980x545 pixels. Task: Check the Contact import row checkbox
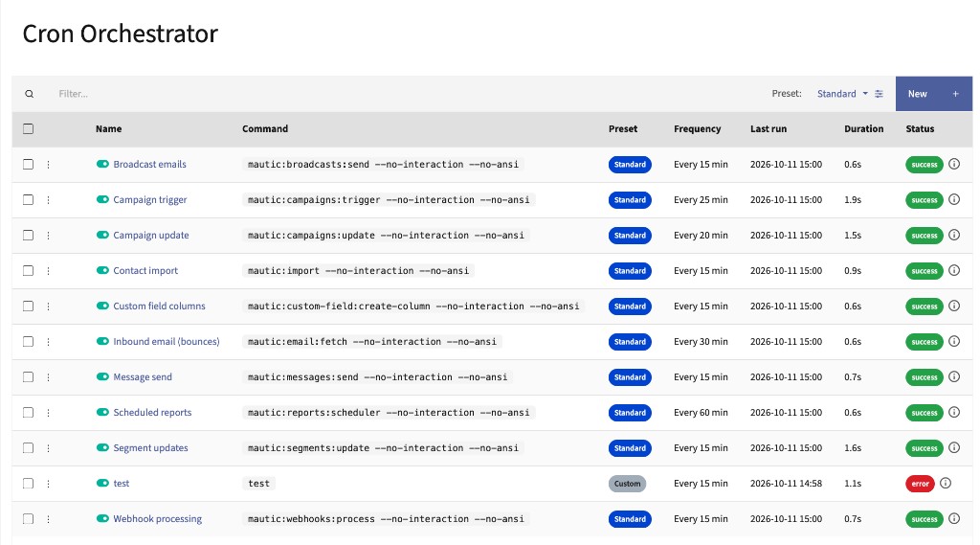pos(28,270)
